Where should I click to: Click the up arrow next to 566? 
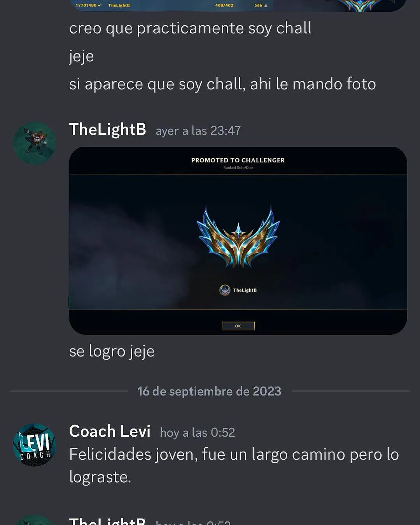(x=266, y=5)
